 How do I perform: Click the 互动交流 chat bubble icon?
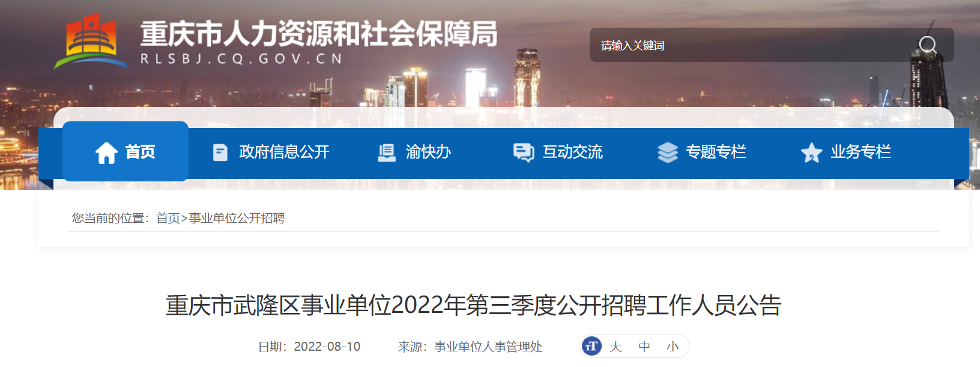coord(524,153)
